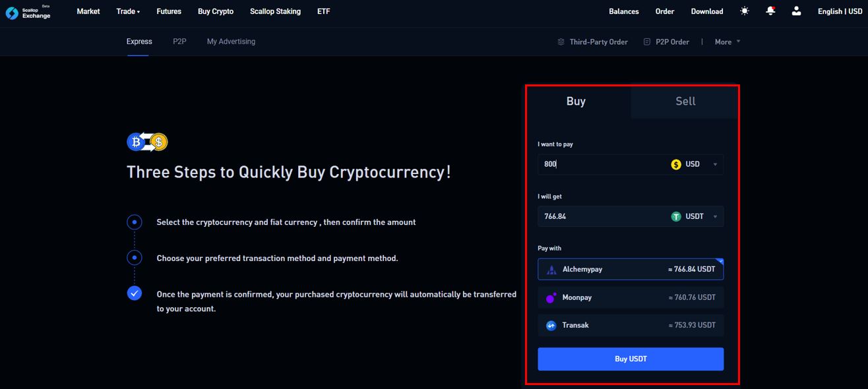Open the notifications bell icon
The width and height of the screenshot is (868, 389).
coord(770,11)
